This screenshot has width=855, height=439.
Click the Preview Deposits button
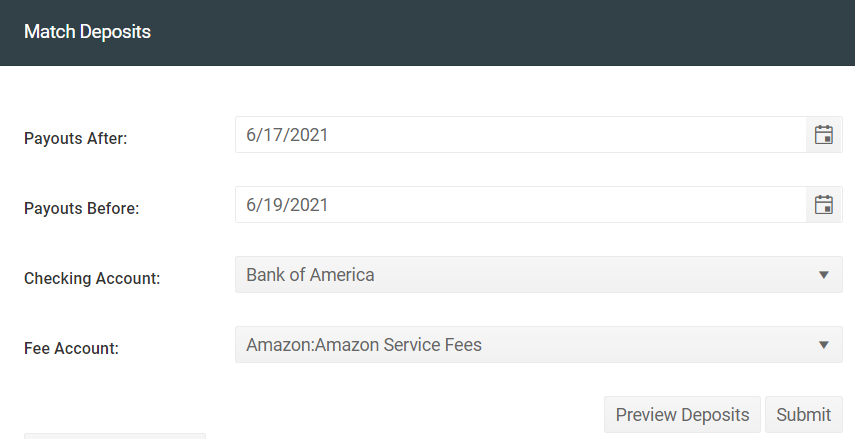coord(682,414)
